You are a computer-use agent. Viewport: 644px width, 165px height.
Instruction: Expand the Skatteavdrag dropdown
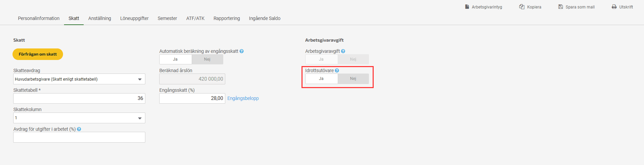pyautogui.click(x=79, y=79)
